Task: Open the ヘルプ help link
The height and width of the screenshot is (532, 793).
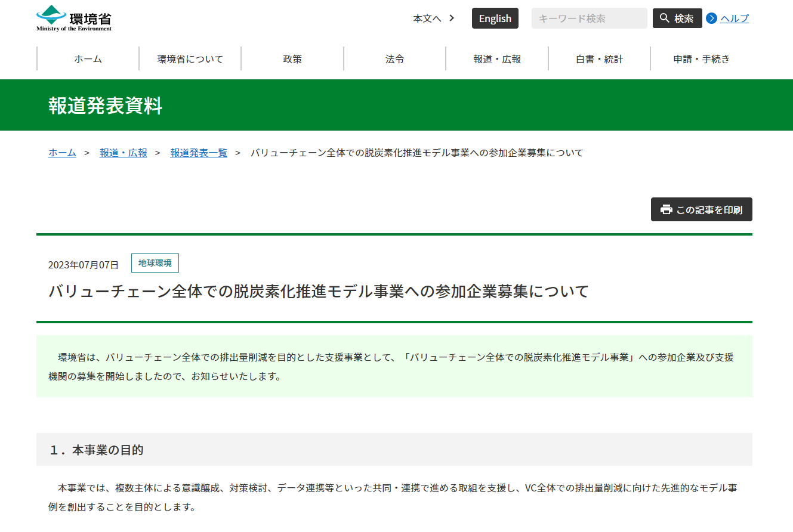Action: [734, 18]
